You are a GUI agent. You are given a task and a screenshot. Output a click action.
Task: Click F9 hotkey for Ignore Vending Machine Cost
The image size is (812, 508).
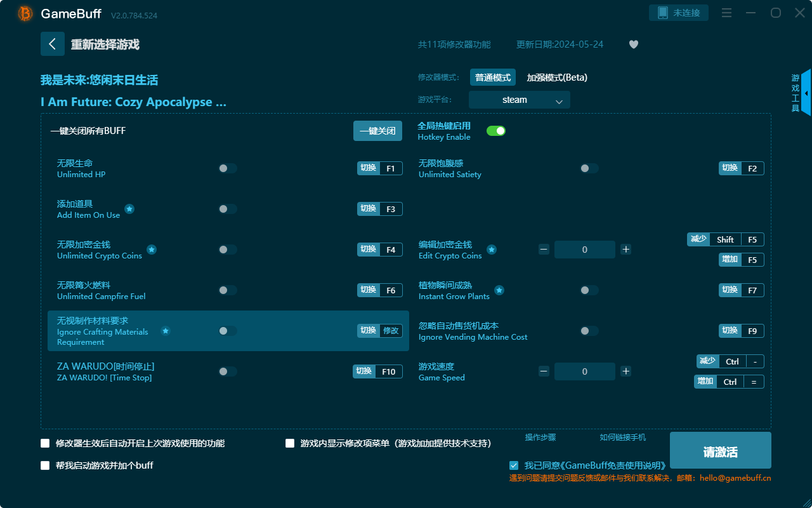tap(742, 331)
